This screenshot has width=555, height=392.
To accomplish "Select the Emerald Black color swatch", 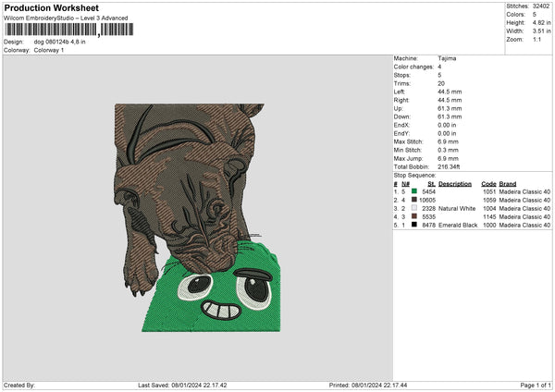I will [x=414, y=225].
